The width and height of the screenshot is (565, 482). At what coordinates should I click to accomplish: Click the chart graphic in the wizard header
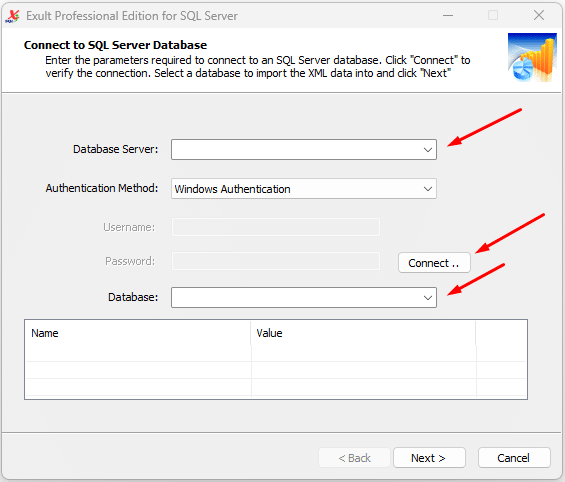[532, 58]
